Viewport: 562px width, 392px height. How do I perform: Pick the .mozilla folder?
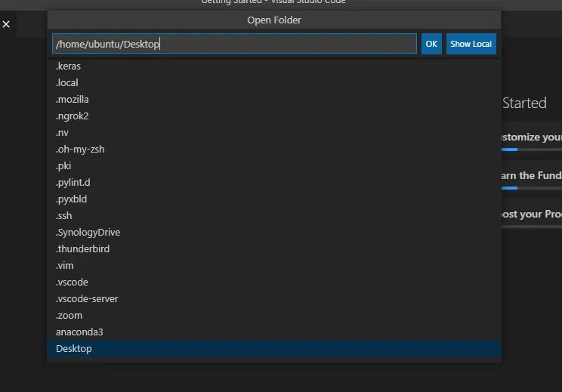[x=73, y=100]
